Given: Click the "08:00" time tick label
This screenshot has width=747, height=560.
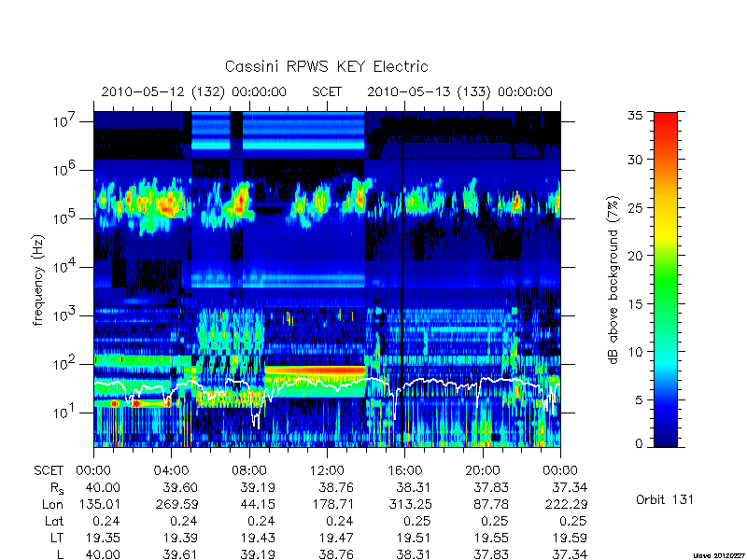Looking at the screenshot, I should coord(249,470).
